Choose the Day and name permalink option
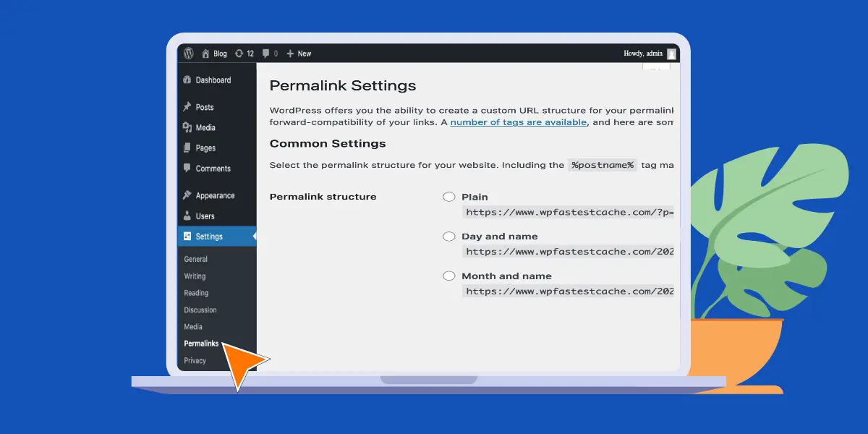The height and width of the screenshot is (434, 868). [449, 236]
